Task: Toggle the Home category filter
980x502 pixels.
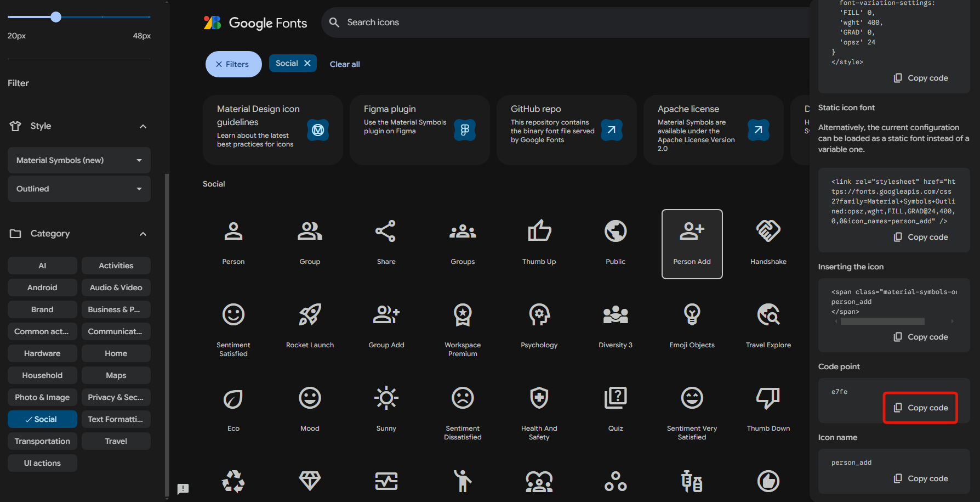Action: click(x=116, y=353)
